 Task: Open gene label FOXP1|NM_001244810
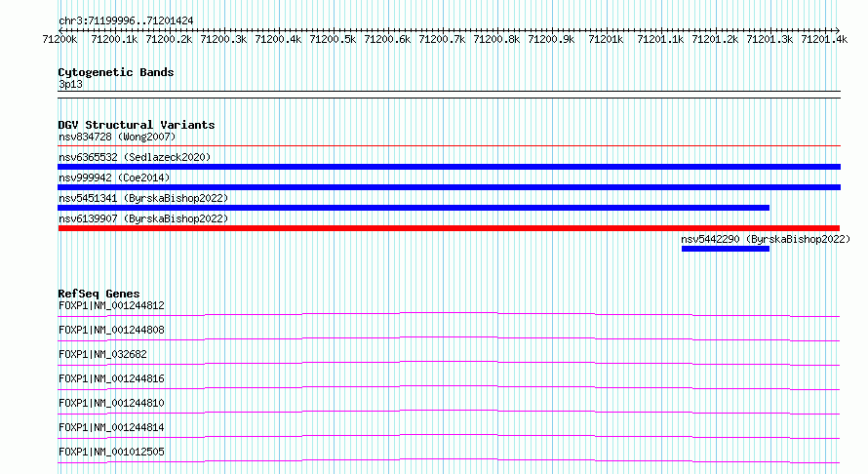(x=111, y=403)
